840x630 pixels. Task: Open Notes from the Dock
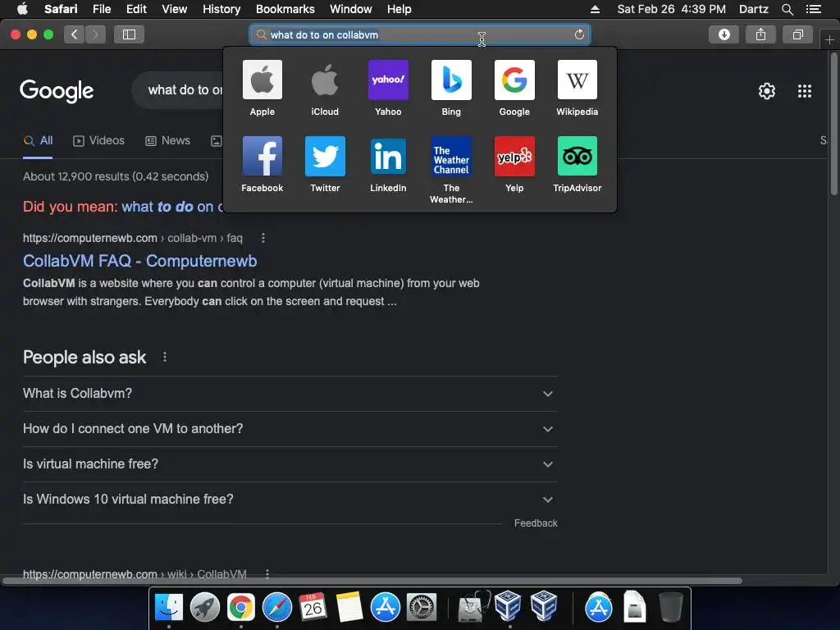click(349, 607)
